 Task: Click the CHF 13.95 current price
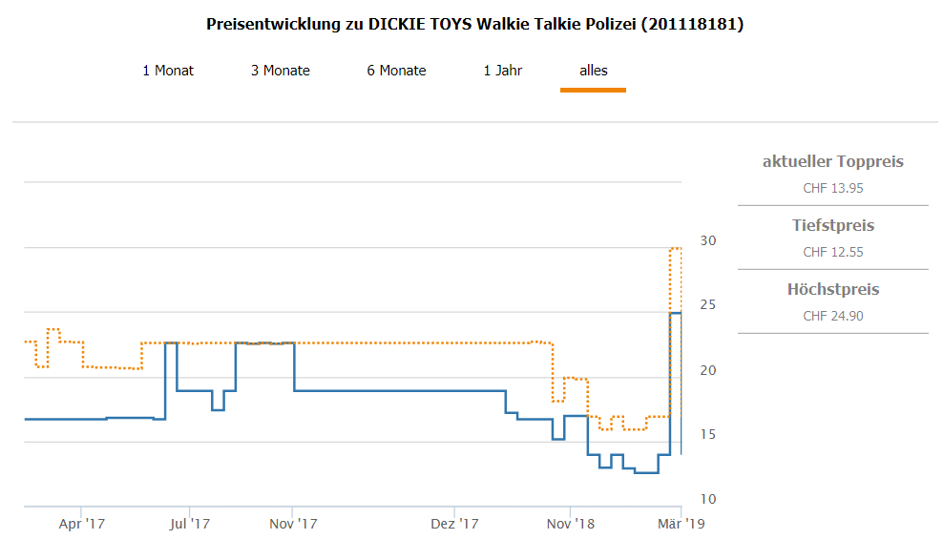[832, 188]
